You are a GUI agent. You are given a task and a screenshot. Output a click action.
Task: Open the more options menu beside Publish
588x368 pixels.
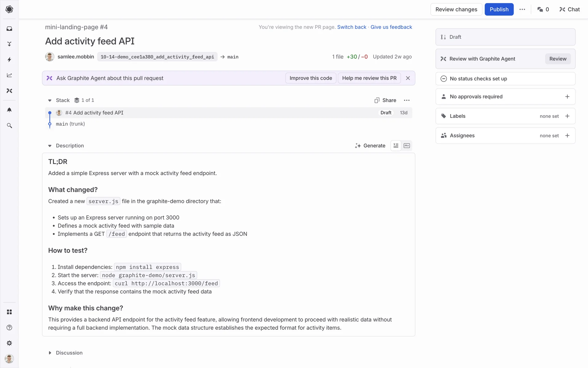(x=522, y=10)
